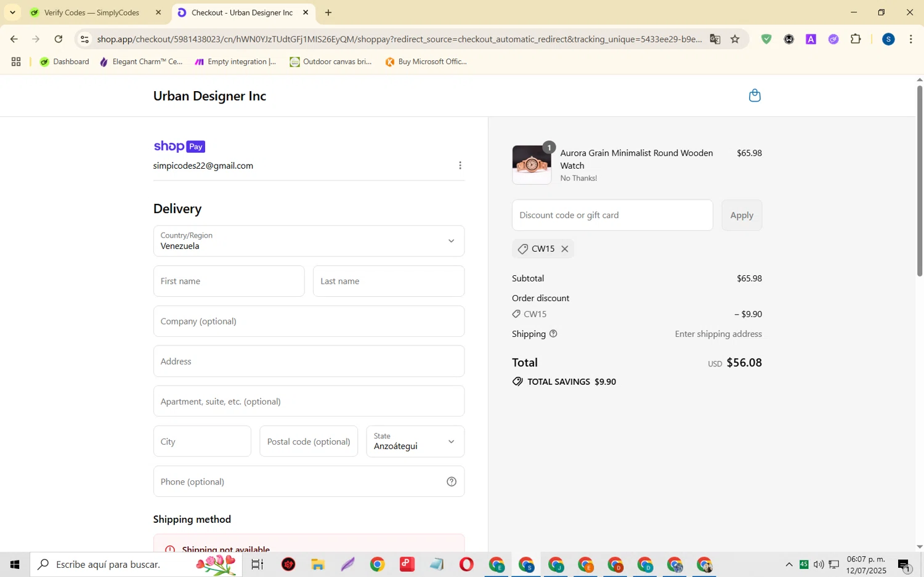Image resolution: width=924 pixels, height=577 pixels.
Task: Open the Outdoor canvas bri... bookmark
Action: (331, 62)
